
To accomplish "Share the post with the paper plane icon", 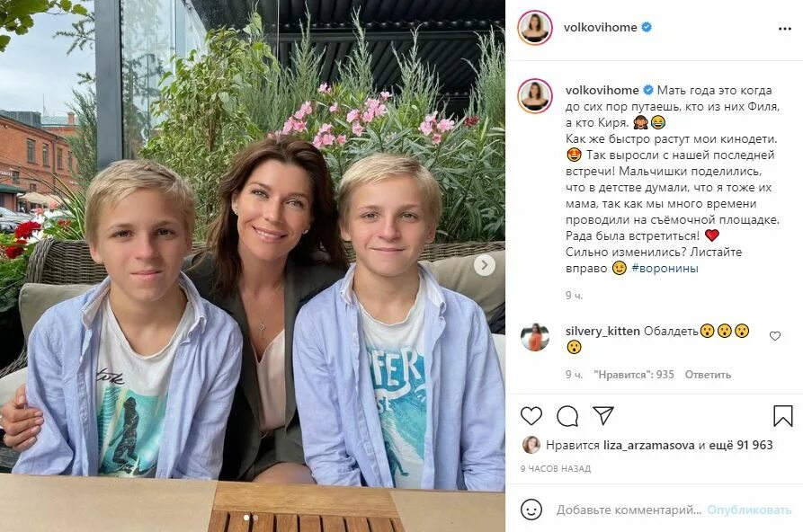I will [x=603, y=415].
